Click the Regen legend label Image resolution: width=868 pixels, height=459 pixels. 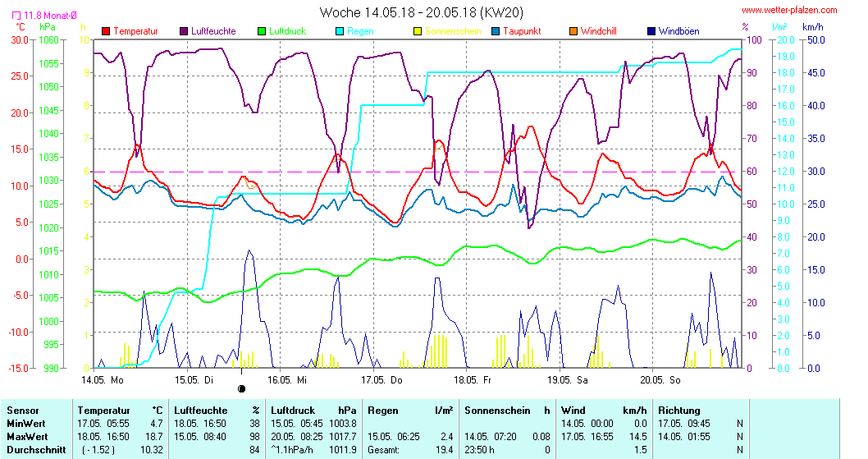click(x=360, y=31)
